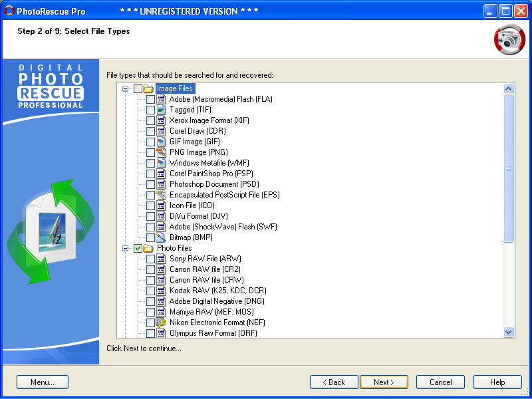Click the Image Files folder icon
Viewport: 532px width, 399px height.
(x=148, y=89)
